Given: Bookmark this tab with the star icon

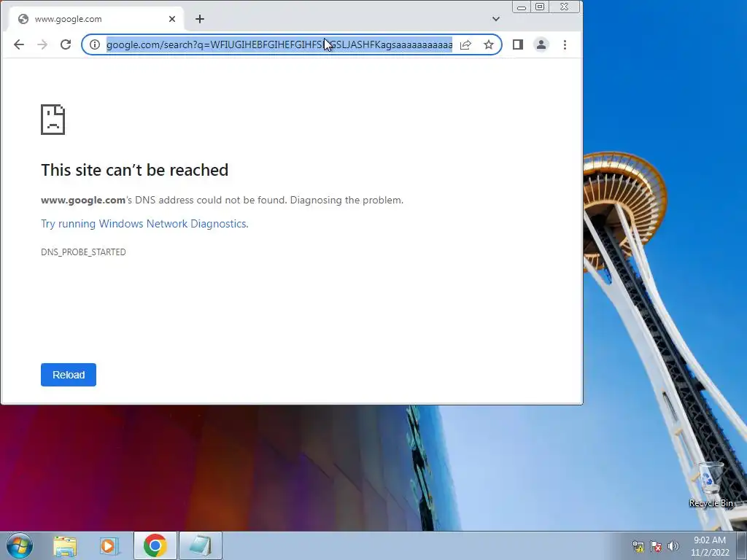Looking at the screenshot, I should click(488, 44).
